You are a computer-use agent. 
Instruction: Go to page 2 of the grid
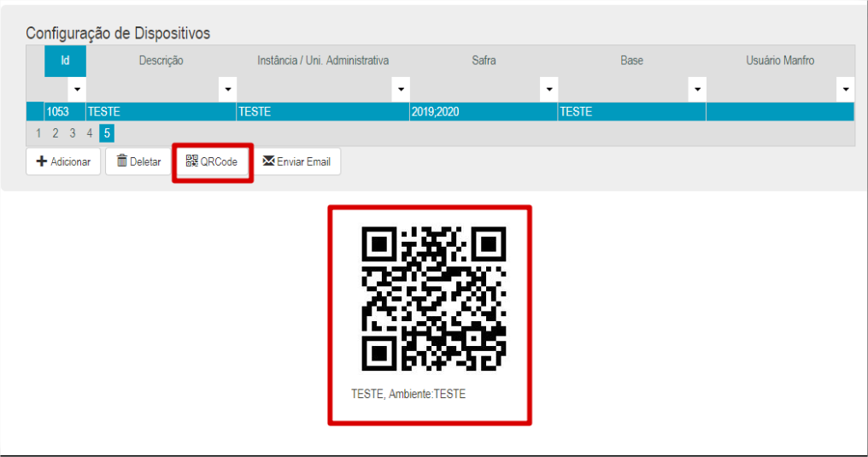(56, 133)
